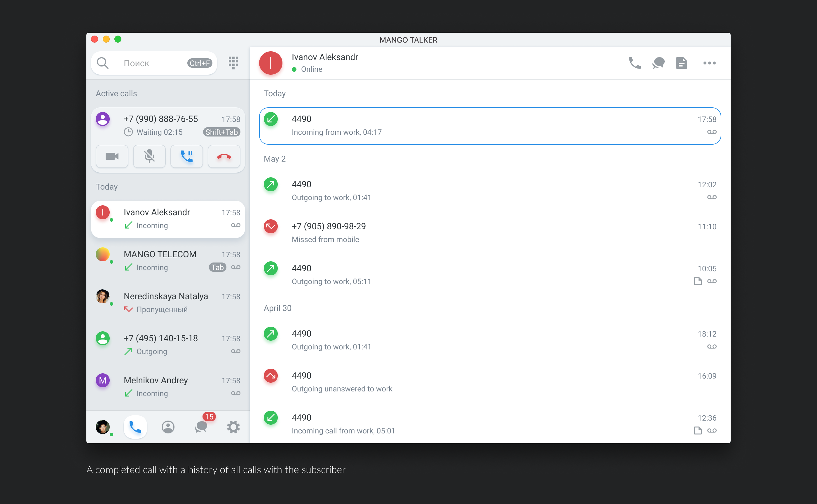Play the recording of the 12:36 call
The width and height of the screenshot is (817, 504).
click(712, 431)
